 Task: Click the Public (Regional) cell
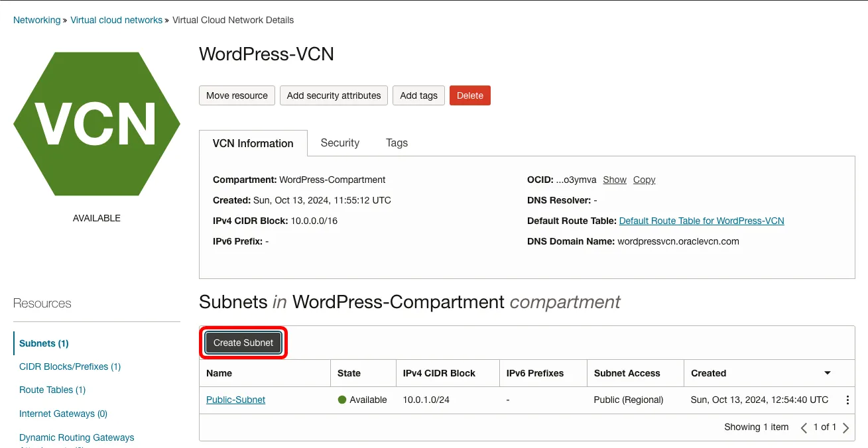point(629,400)
